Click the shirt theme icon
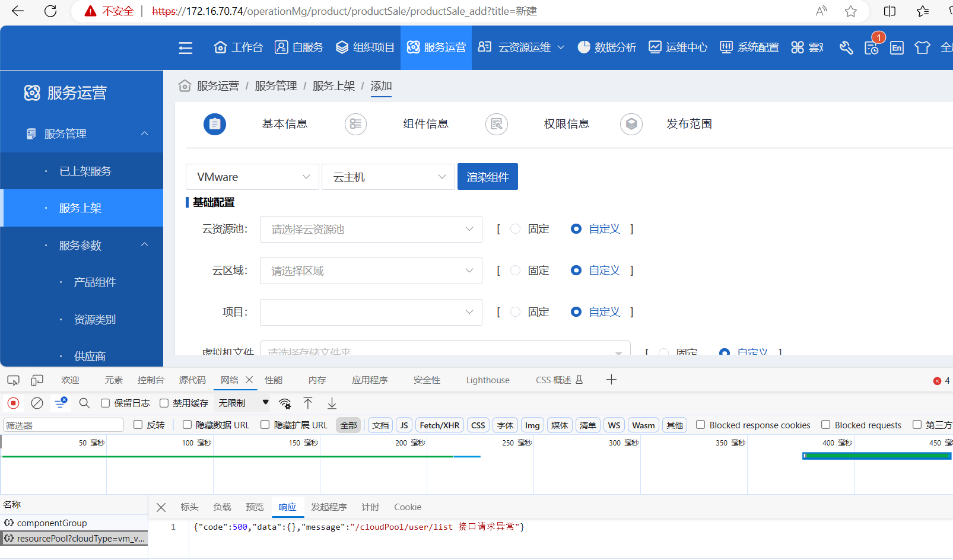The image size is (953, 560). click(922, 47)
